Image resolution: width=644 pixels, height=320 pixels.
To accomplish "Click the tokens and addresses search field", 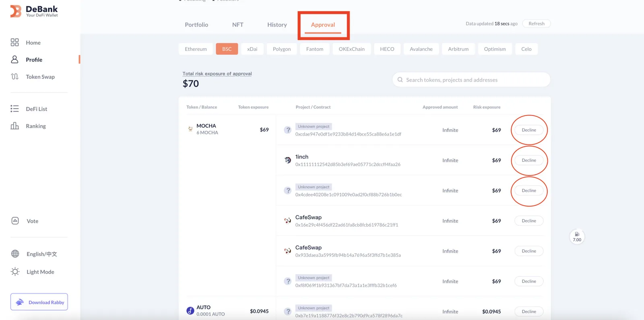I will pyautogui.click(x=471, y=80).
